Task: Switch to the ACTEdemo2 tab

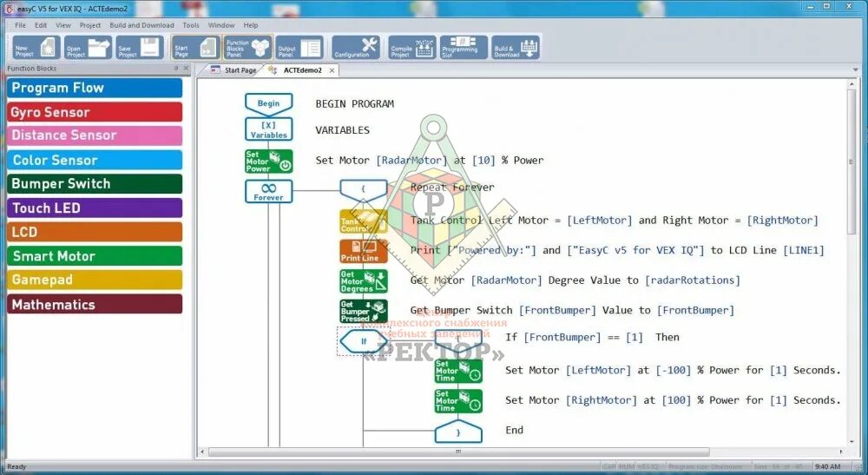Action: coord(302,70)
